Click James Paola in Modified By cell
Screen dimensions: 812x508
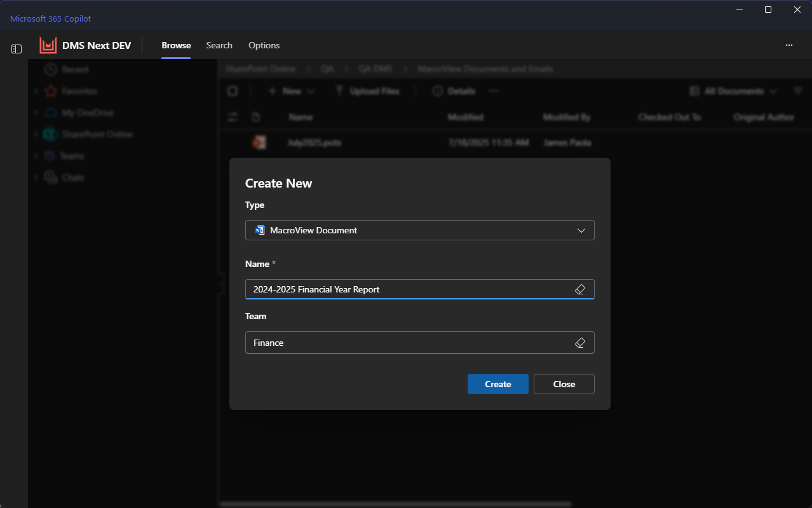click(x=567, y=143)
